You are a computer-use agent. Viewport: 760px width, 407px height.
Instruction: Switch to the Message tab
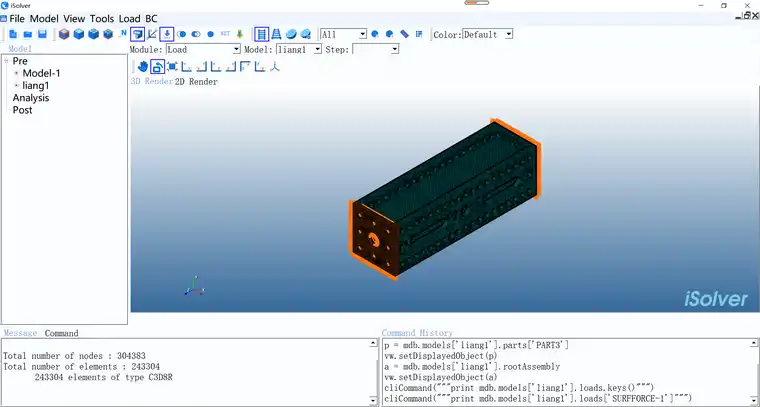point(20,333)
